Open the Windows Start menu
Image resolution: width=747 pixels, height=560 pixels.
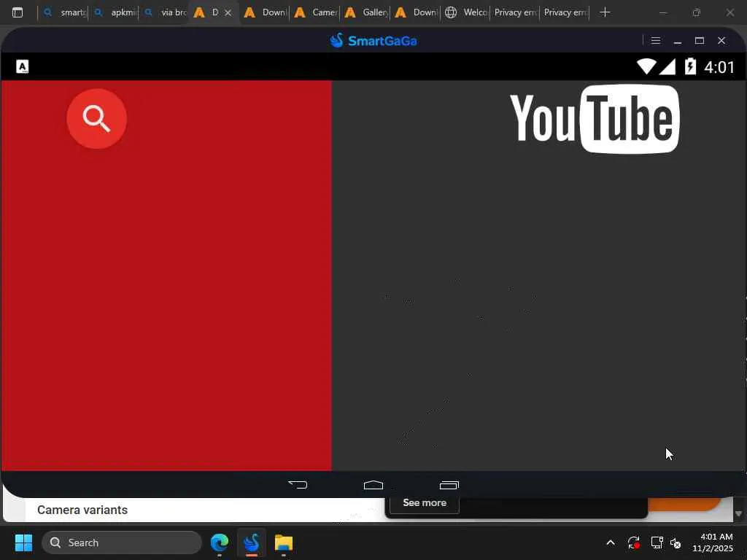pos(23,542)
